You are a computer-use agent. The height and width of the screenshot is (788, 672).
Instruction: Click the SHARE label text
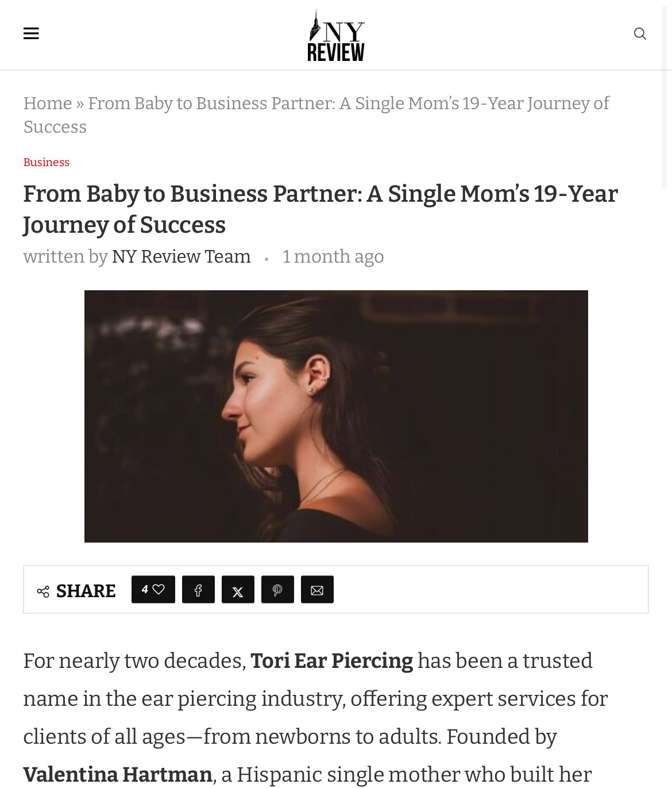click(86, 591)
